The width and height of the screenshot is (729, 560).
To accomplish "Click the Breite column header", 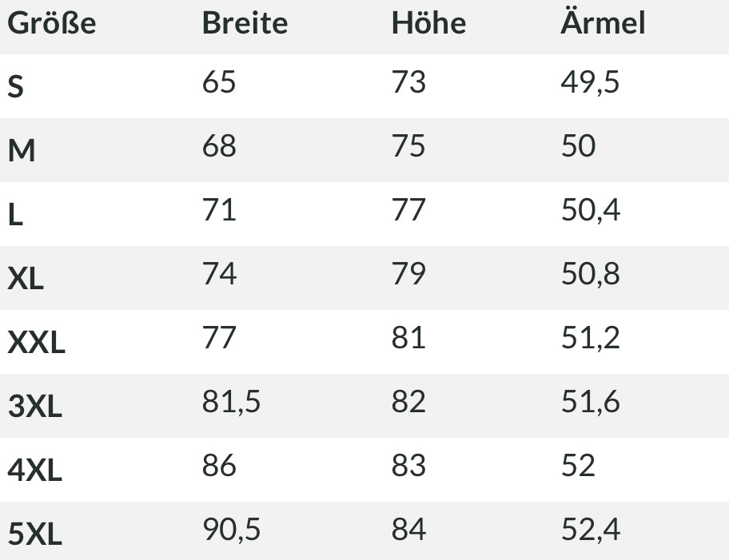I will 245,23.
